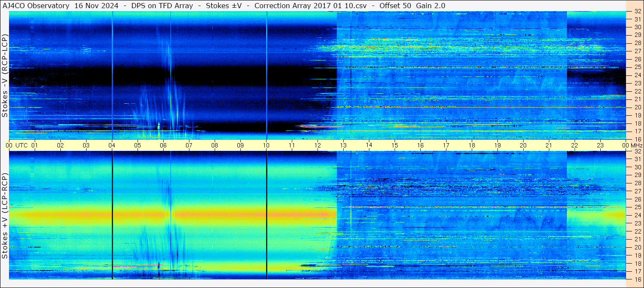The image size is (644, 288).
Task: Click the 32 MHz tick in upper -V panel
Action: point(638,12)
